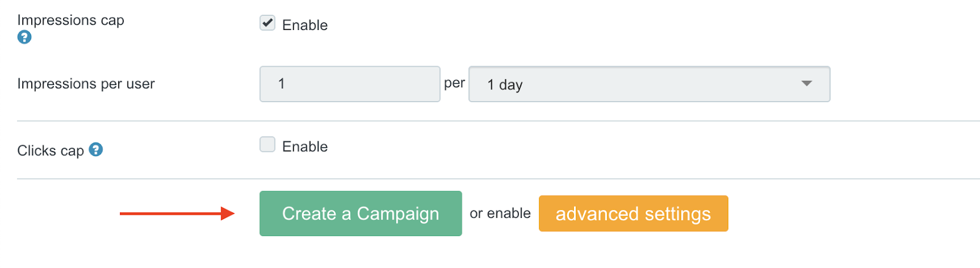This screenshot has height=268, width=980.
Task: Focus the Impressions per user input field
Action: coord(350,84)
